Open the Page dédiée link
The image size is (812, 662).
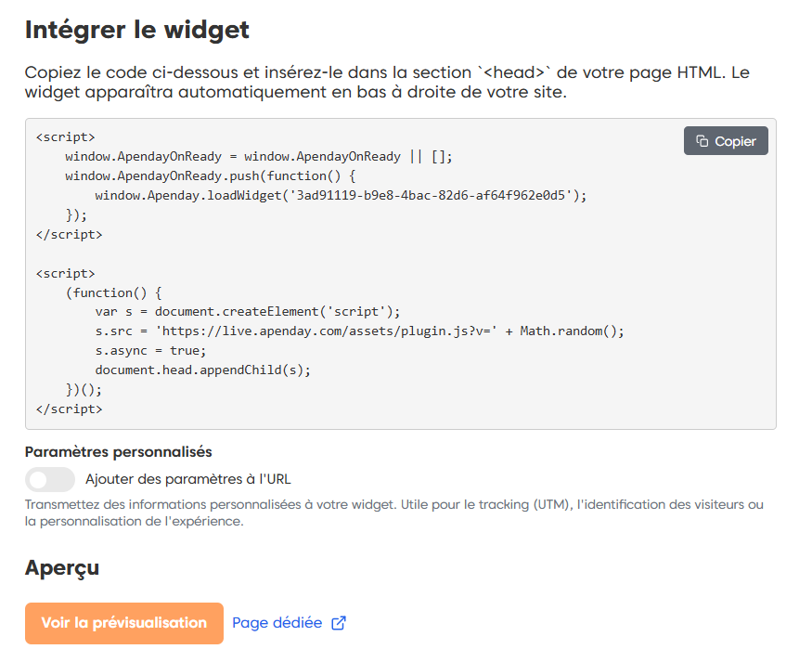277,623
